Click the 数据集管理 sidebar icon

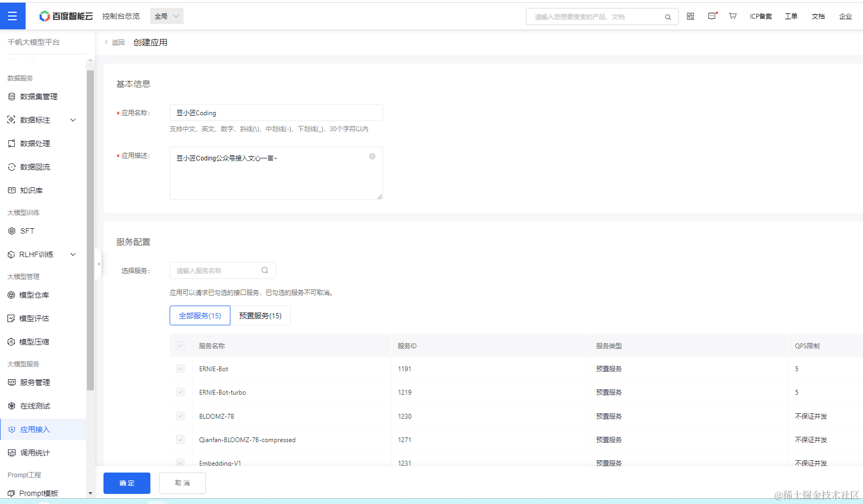point(12,97)
